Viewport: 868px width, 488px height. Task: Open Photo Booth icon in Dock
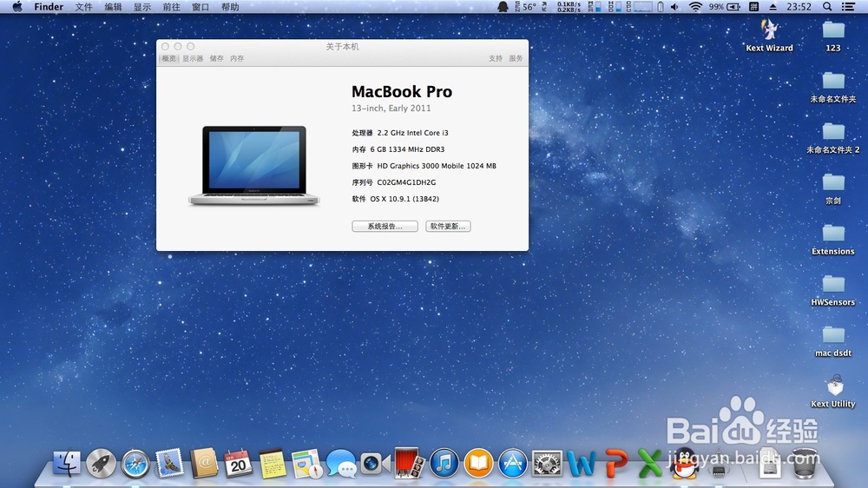point(410,463)
